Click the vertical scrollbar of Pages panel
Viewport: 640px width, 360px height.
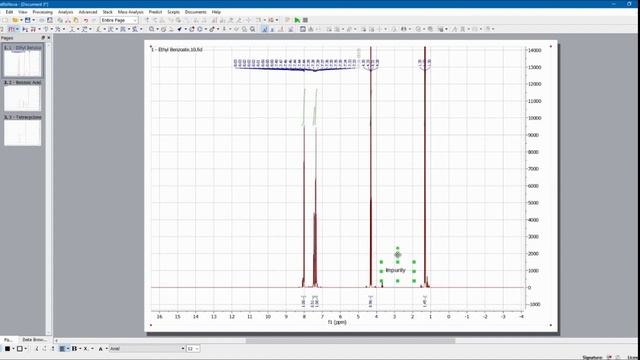pos(49,188)
